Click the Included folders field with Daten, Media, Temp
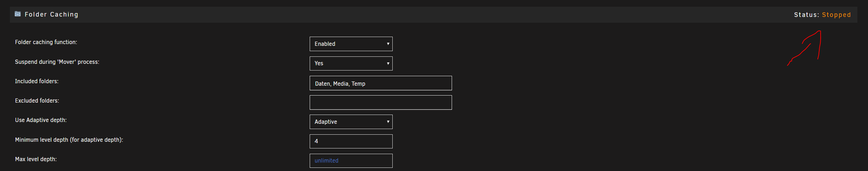868x171 pixels. (x=381, y=83)
